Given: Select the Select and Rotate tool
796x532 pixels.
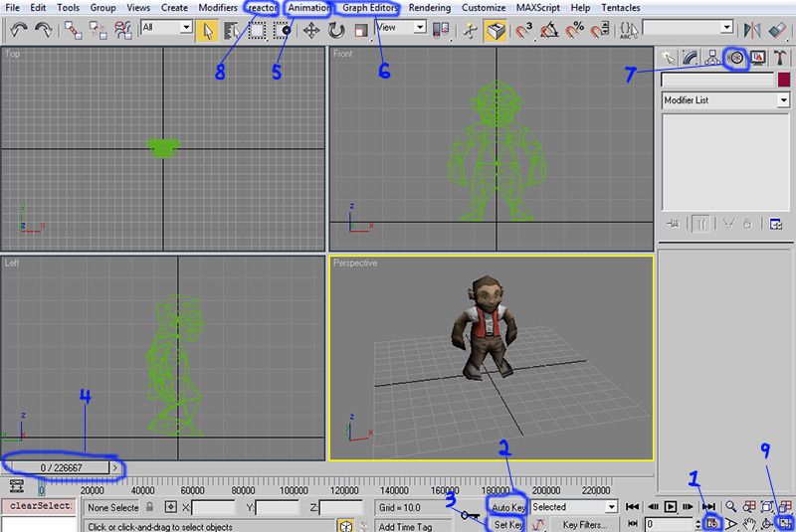Looking at the screenshot, I should 336,31.
